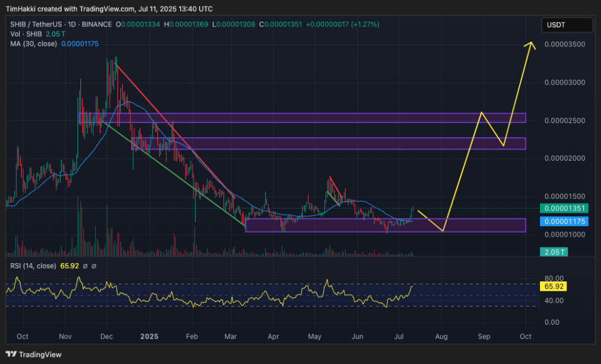Select the SHIB / TetherUS symbol title
The height and width of the screenshot is (364, 601).
click(36, 25)
